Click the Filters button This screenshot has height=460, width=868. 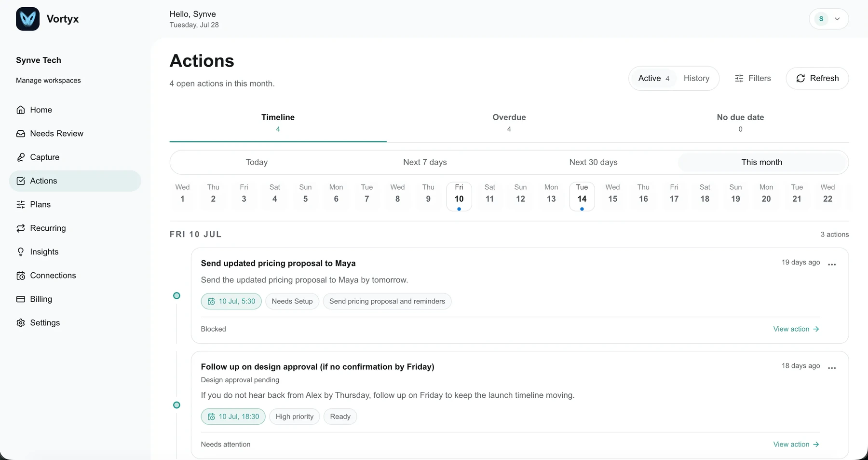click(753, 78)
